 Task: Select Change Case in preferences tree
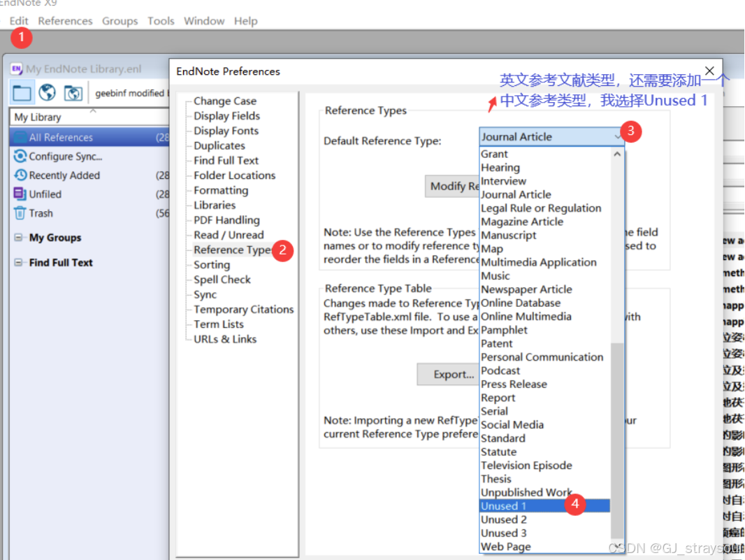(x=225, y=101)
